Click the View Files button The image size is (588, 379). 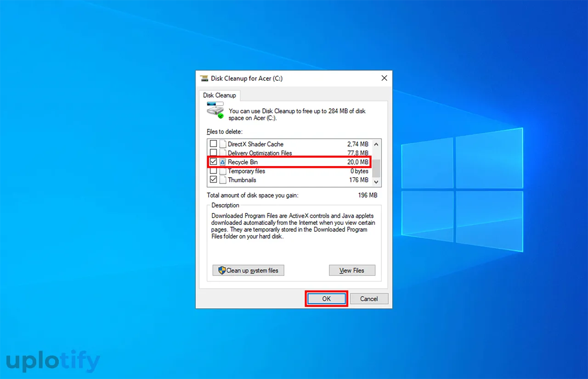pos(352,270)
